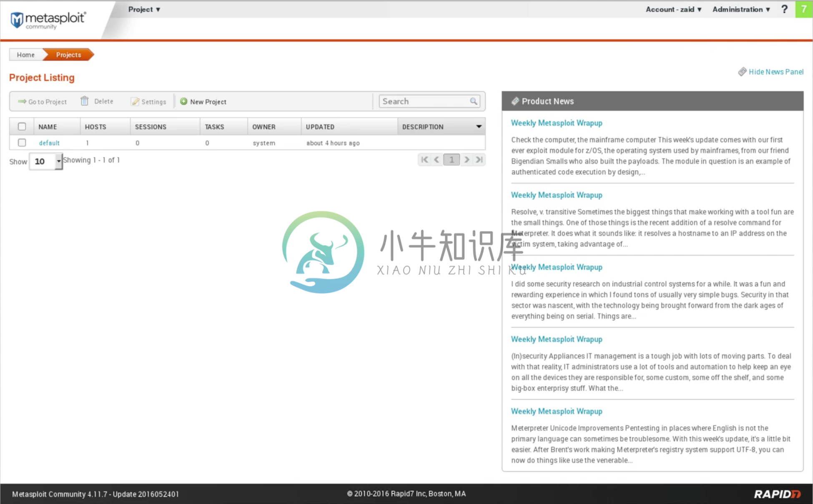Go to next page of project list

(x=467, y=160)
